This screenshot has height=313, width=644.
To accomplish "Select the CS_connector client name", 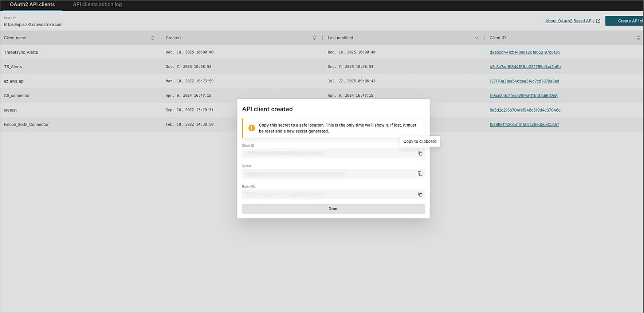I will (17, 96).
